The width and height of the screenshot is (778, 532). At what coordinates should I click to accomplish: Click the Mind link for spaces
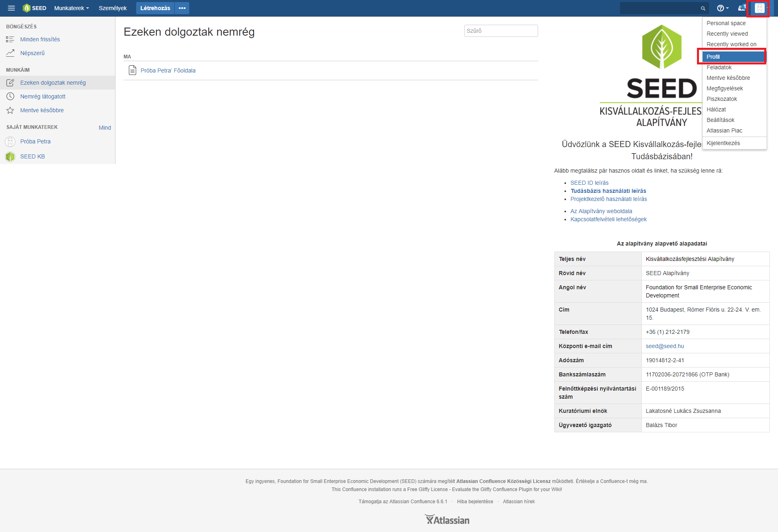(105, 128)
